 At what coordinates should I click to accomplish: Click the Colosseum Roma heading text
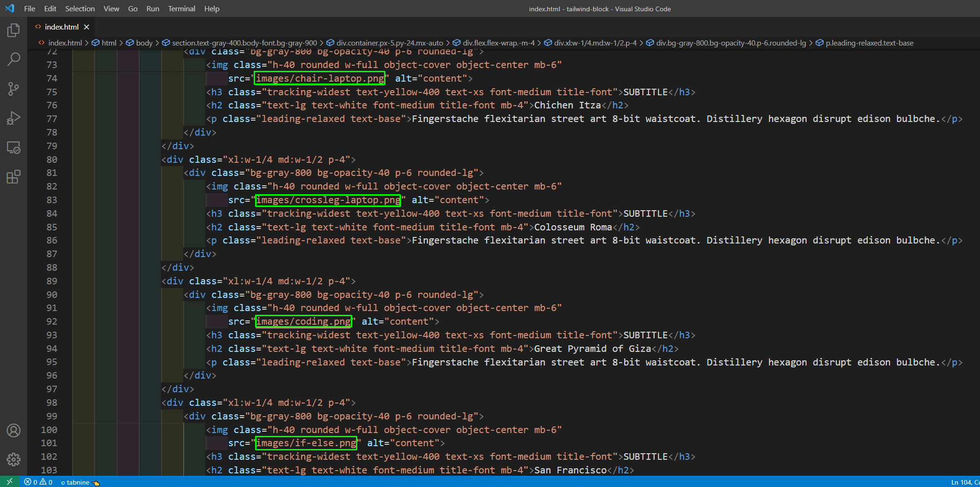point(573,227)
